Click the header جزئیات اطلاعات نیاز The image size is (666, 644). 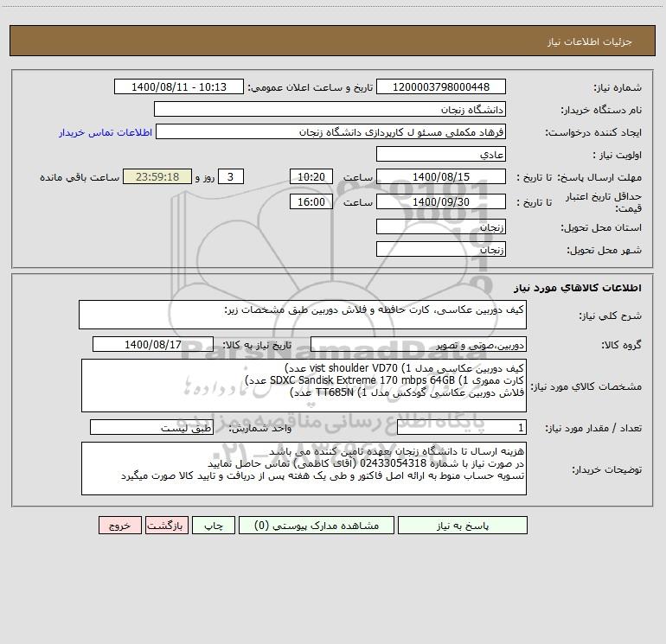click(590, 41)
